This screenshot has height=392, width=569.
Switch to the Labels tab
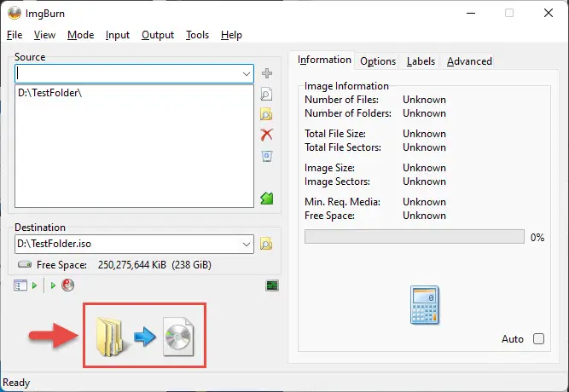[421, 61]
